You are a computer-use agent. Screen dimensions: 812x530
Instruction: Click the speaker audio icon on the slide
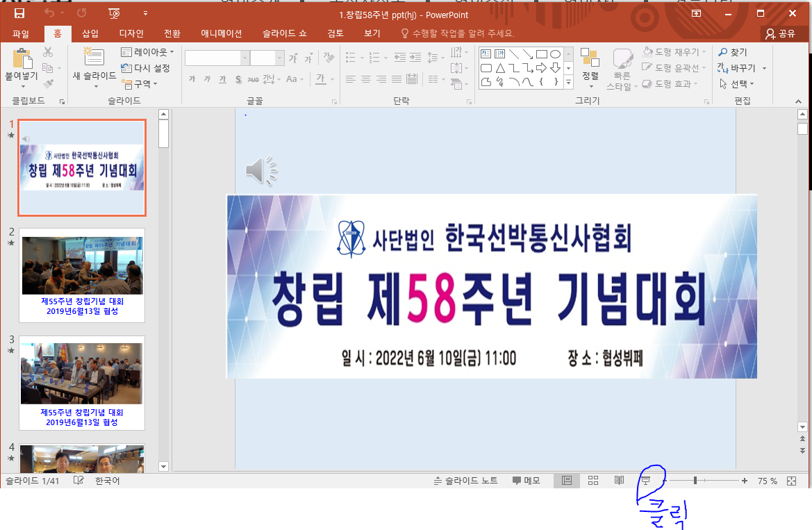[x=261, y=170]
